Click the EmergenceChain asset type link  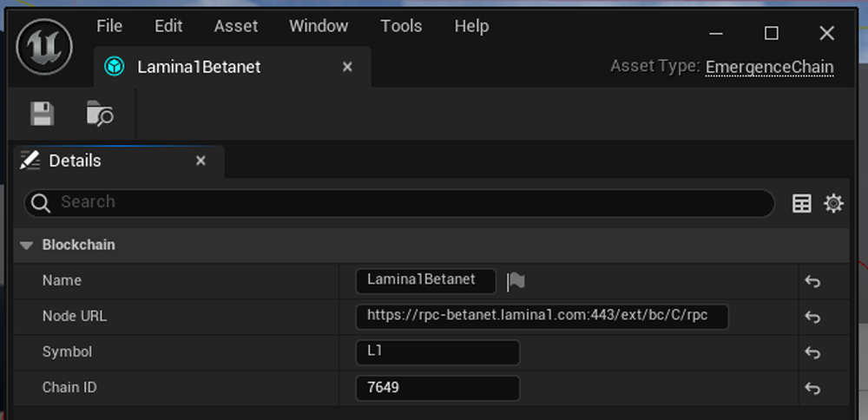click(x=769, y=68)
